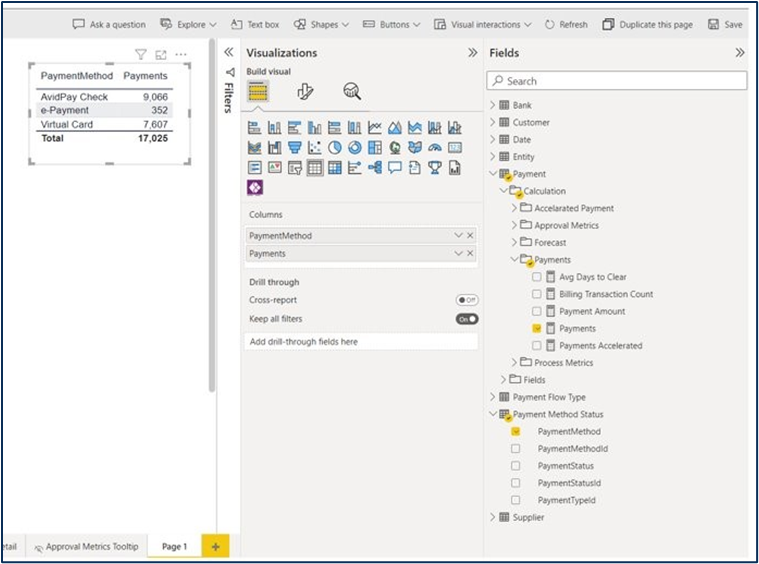Expand the Approval Metrics folder

coord(514,225)
